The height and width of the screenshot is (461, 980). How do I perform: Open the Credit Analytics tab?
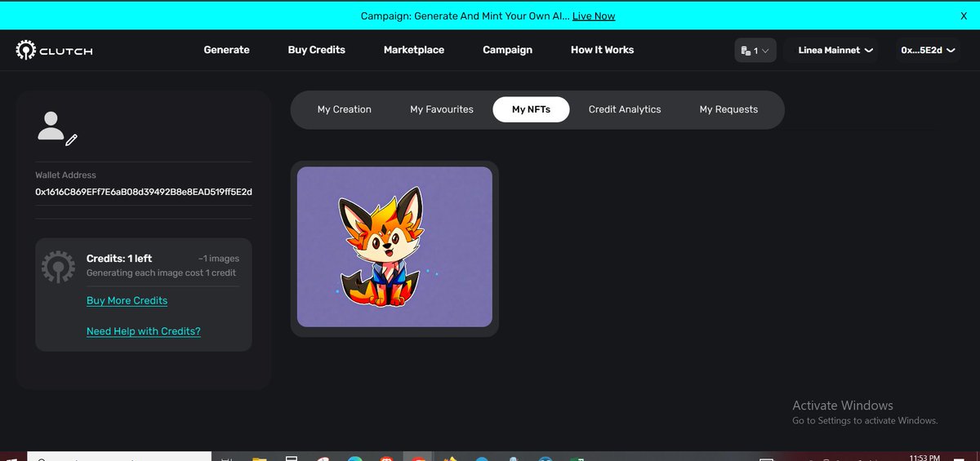click(625, 109)
